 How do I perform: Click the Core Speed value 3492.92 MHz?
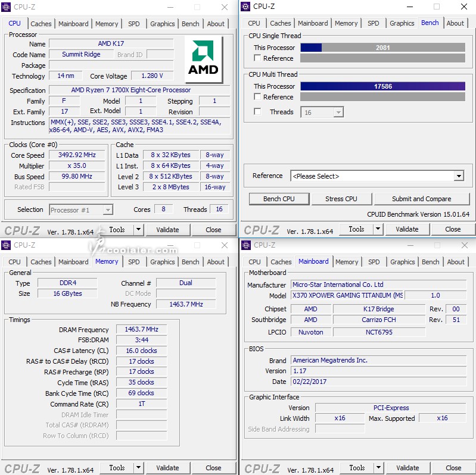coord(77,155)
